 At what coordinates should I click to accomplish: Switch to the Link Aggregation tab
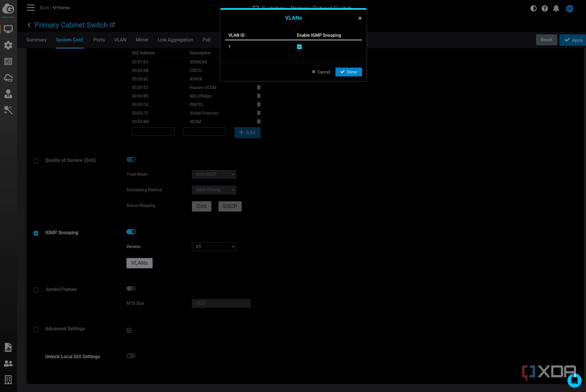[x=175, y=40]
